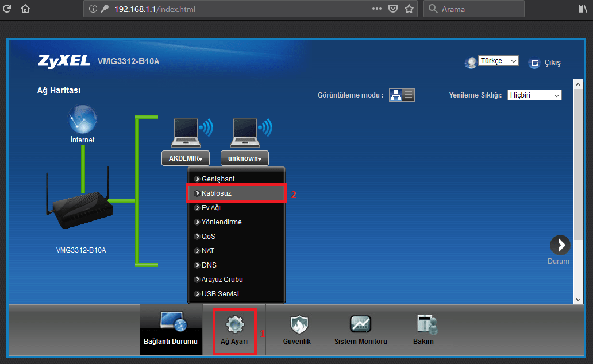Click the language selector avatar icon
The height and width of the screenshot is (364, 593).
[470, 63]
